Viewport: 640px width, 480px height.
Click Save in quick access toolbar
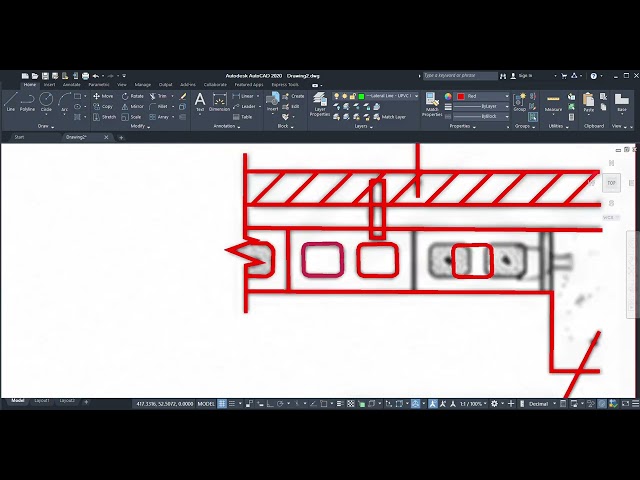coord(45,76)
